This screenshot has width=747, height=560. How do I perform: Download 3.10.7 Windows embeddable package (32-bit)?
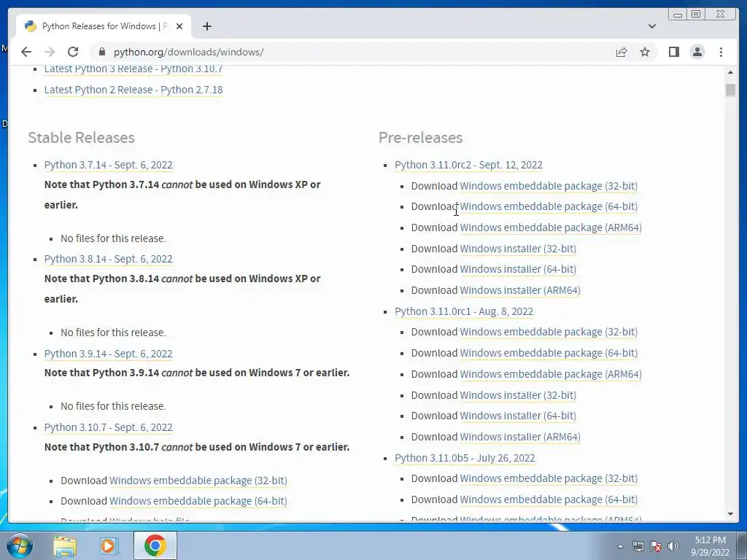[198, 481]
